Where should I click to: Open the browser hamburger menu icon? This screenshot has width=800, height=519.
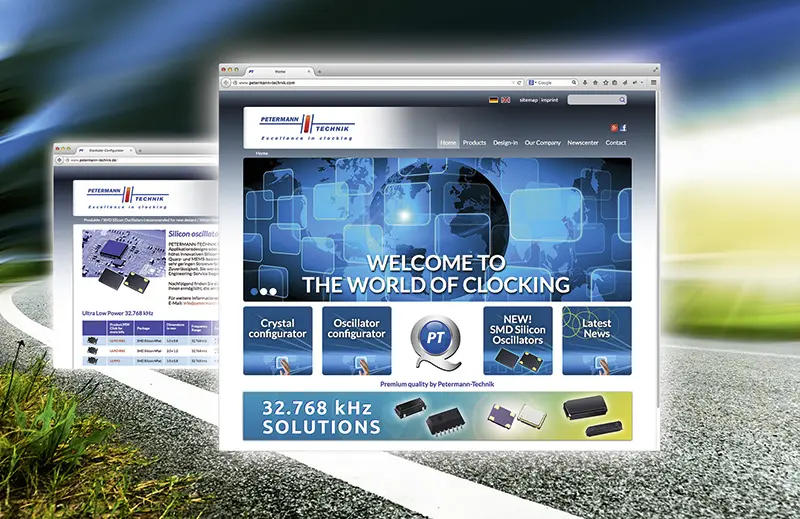[654, 83]
